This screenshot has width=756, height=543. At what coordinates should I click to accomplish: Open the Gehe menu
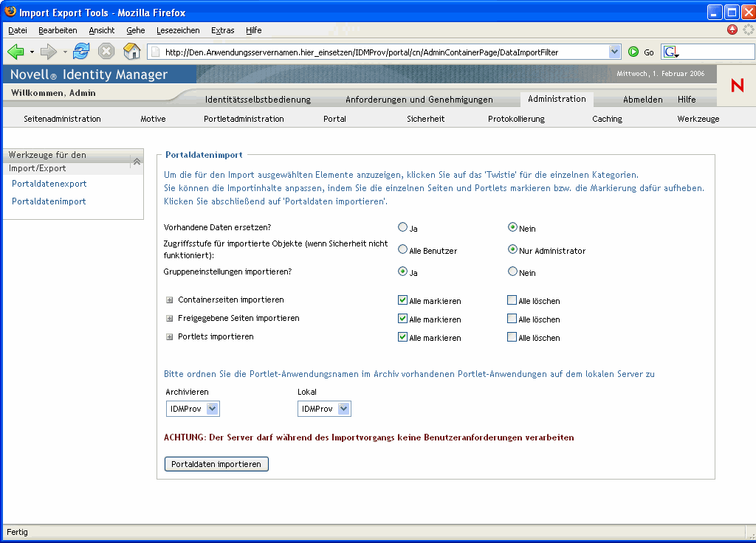(x=136, y=30)
